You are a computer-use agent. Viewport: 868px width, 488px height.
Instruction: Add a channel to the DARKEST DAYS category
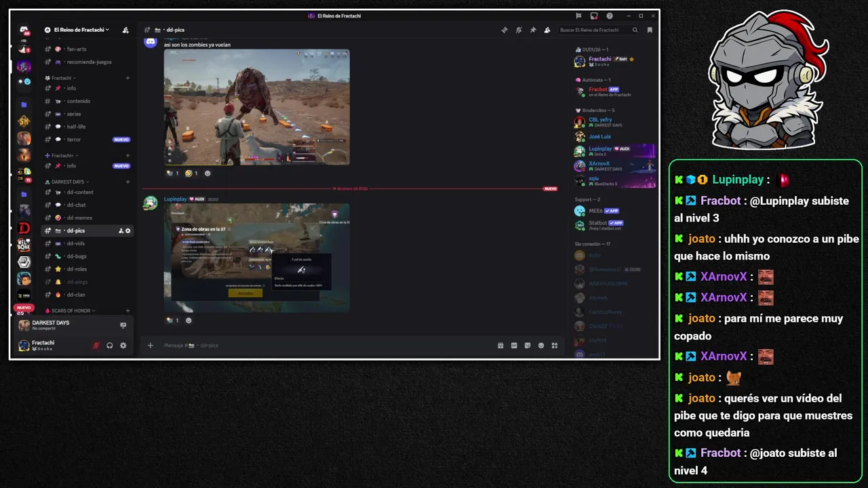pos(127,182)
